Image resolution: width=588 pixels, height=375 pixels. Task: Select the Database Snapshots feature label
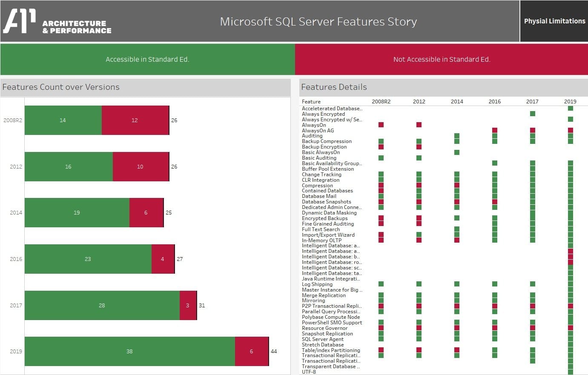[327, 202]
